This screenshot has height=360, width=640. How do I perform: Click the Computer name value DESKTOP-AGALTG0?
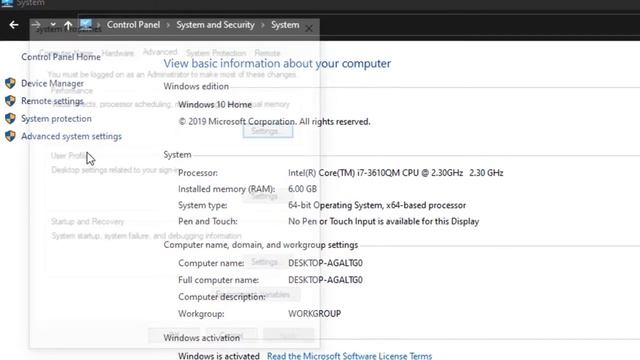[x=325, y=263]
